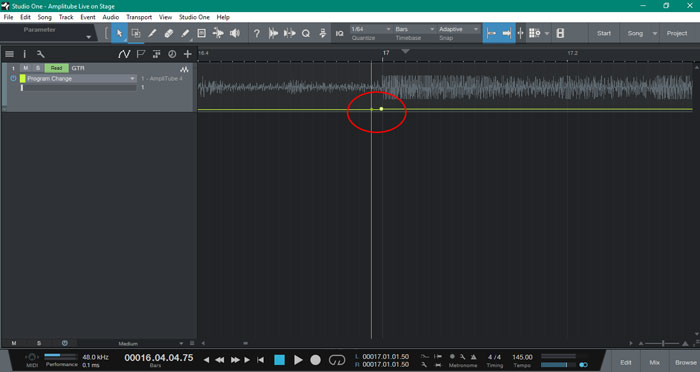Open the Track menu
Image resolution: width=700 pixels, height=372 pixels.
pyautogui.click(x=66, y=17)
